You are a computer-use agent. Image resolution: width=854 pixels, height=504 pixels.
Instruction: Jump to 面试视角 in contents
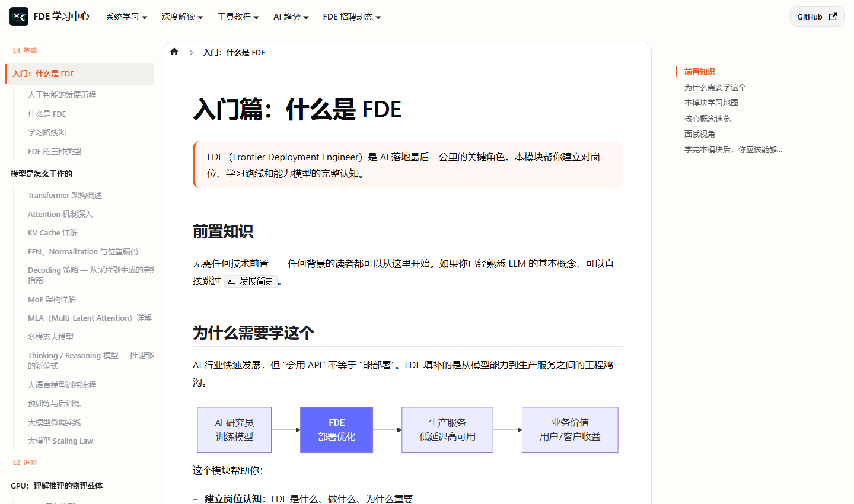(700, 134)
